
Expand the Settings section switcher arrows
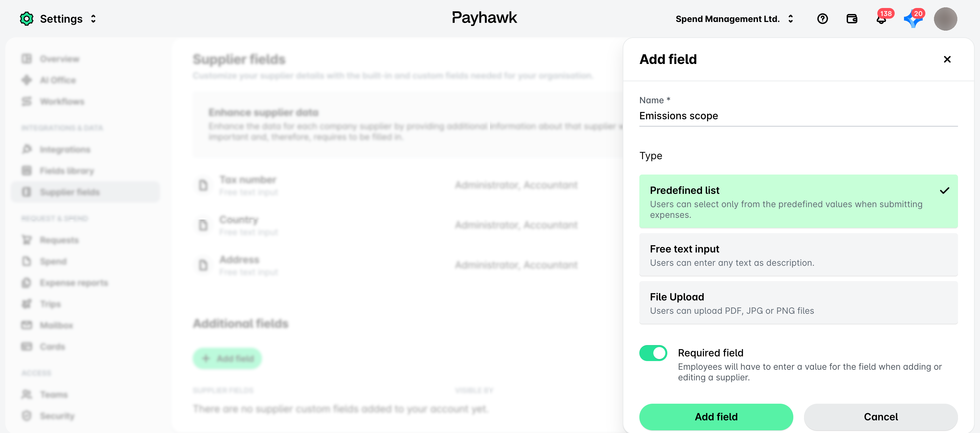93,19
